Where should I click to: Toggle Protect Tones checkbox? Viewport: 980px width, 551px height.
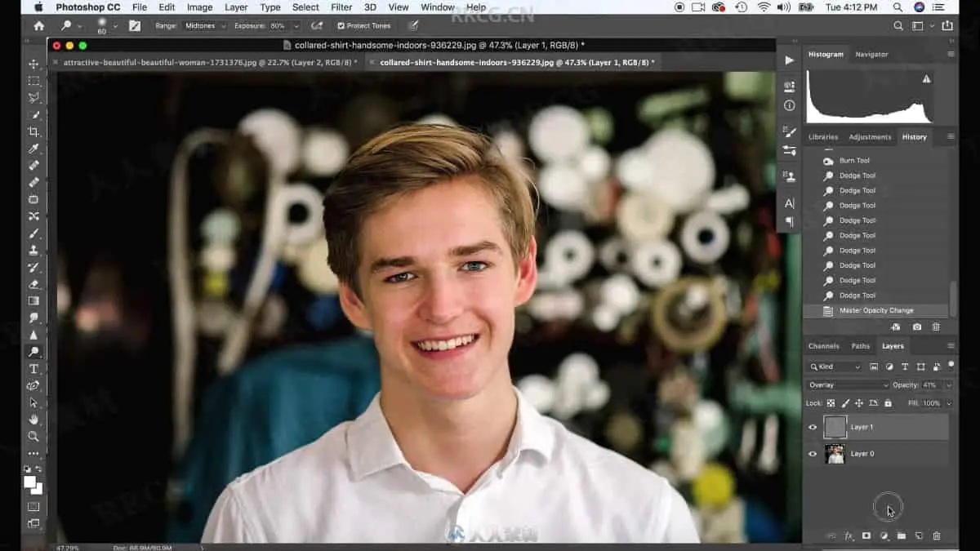[x=341, y=25]
